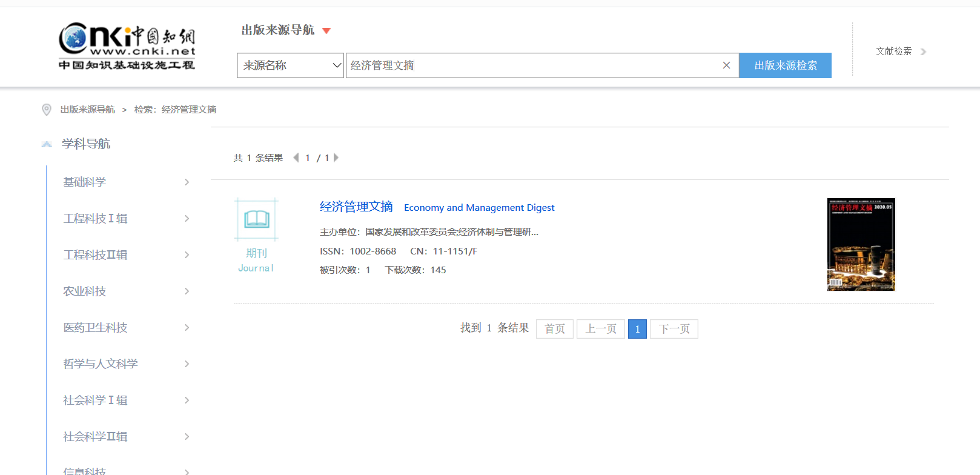Click the 下载次数: 145 text
Viewport: 980px width, 475px height.
pos(416,270)
